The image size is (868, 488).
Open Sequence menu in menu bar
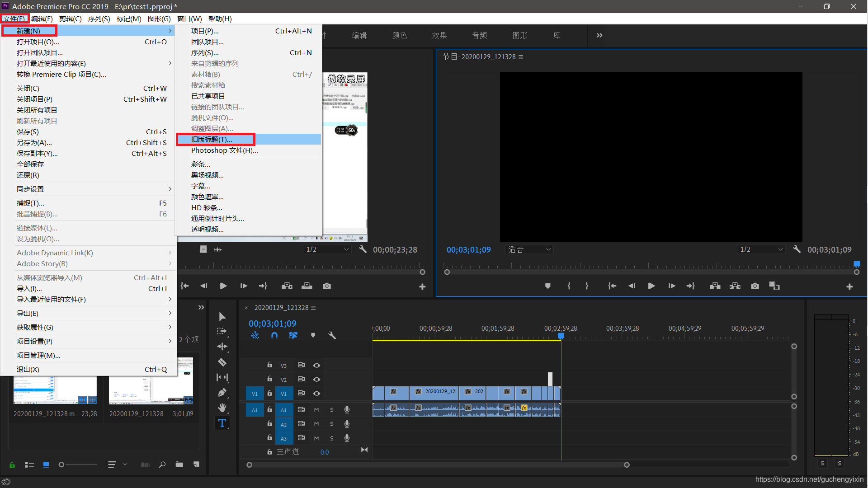tap(99, 19)
